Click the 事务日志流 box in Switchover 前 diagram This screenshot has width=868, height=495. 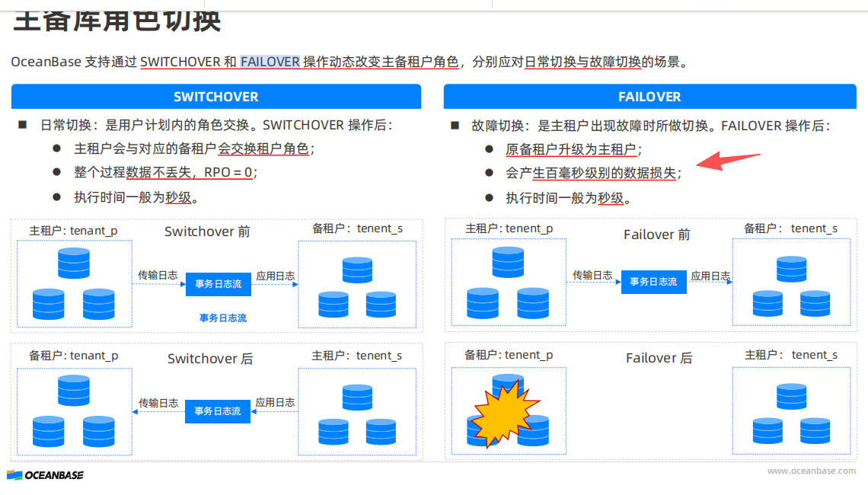(x=219, y=284)
